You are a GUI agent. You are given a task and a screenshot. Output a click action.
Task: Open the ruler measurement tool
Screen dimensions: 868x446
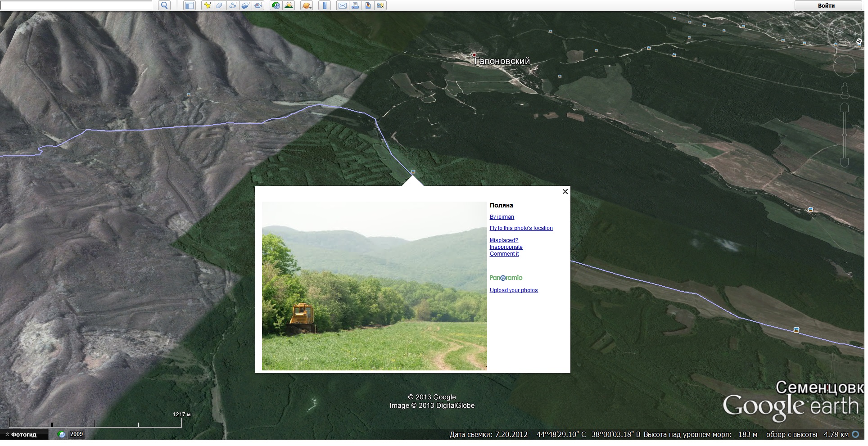coord(324,5)
